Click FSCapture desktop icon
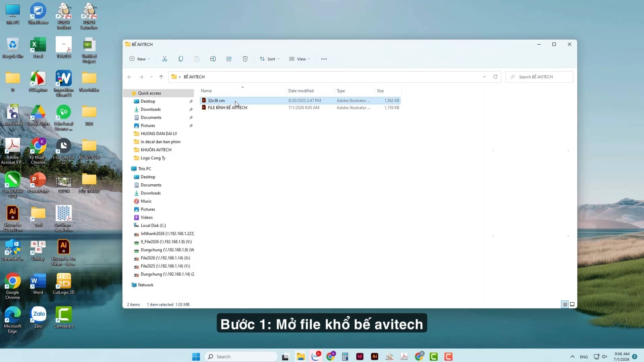 point(38,81)
